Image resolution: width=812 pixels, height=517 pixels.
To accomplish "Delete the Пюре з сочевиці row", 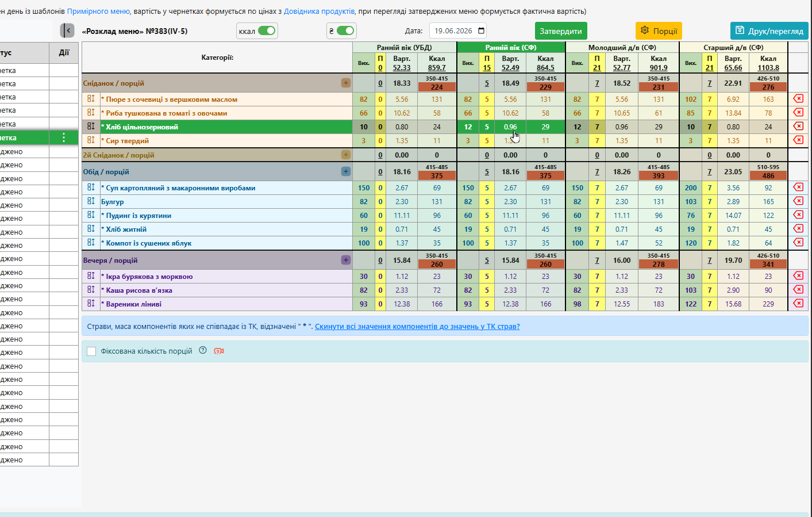I will pyautogui.click(x=798, y=99).
